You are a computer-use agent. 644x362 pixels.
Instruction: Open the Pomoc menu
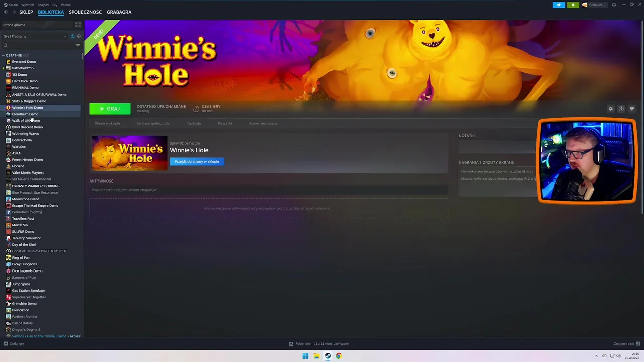[66, 5]
